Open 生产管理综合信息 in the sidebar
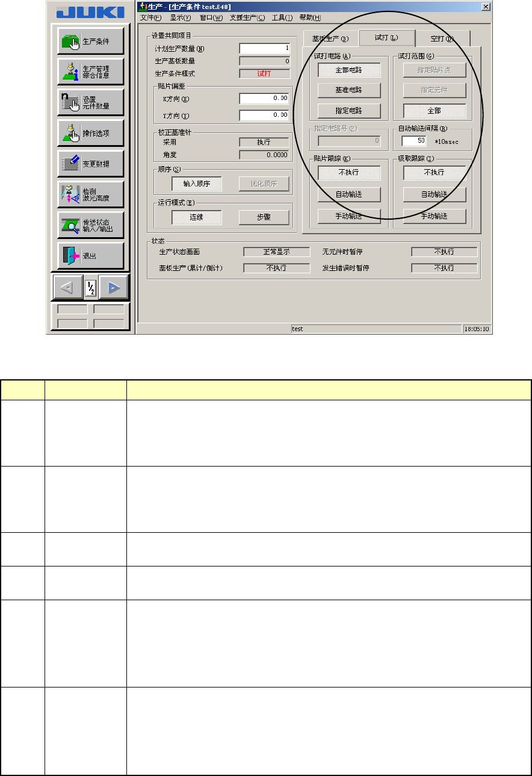Viewport: 532px width, 776px height. (91, 72)
